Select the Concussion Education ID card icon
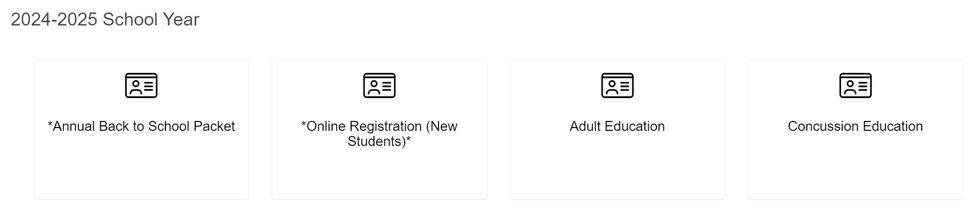 [x=855, y=86]
